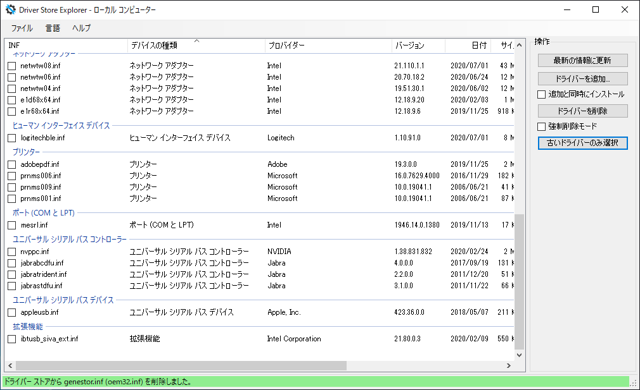Click version 1946.14.0.1380 cell
This screenshot has height=390, width=640.
[x=417, y=225]
